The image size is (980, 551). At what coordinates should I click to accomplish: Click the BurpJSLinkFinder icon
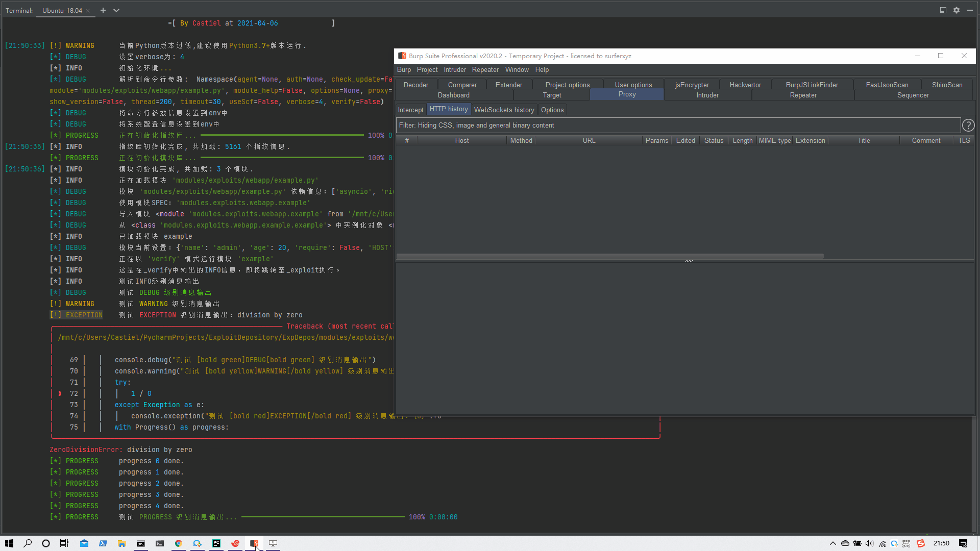[x=812, y=85]
